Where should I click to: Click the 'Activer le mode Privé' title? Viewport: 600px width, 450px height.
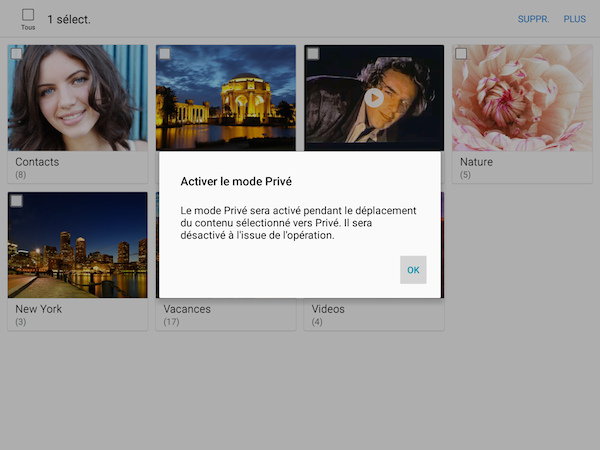[236, 181]
